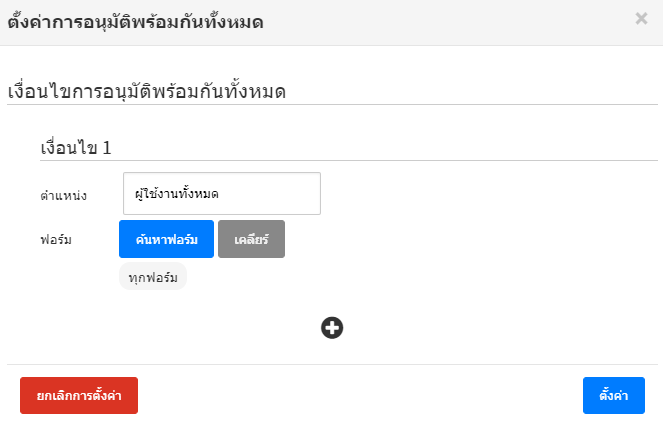Viewport: 663px width, 428px height.
Task: Click the ตำแหน่ง field label
Action: [64, 195]
